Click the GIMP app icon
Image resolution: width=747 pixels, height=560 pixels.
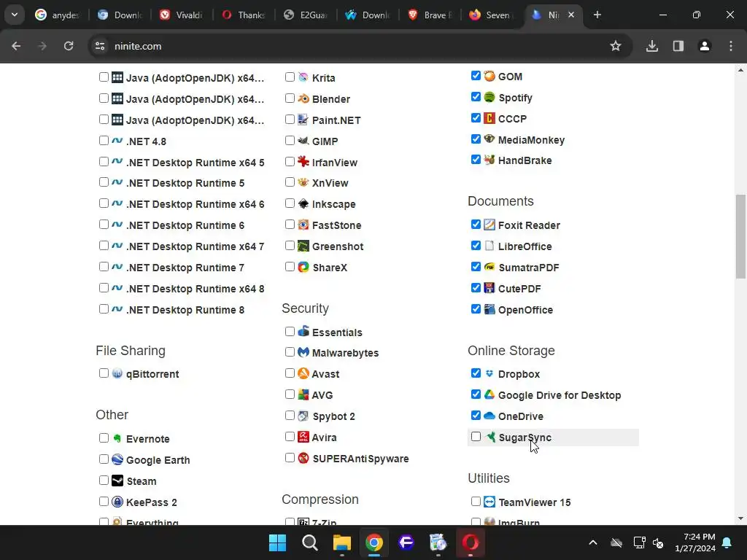click(x=303, y=141)
